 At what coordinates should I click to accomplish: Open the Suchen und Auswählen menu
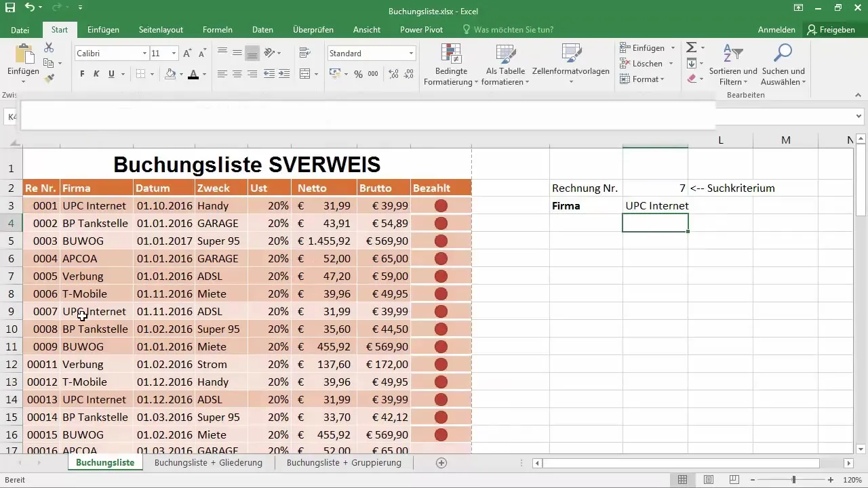click(783, 64)
